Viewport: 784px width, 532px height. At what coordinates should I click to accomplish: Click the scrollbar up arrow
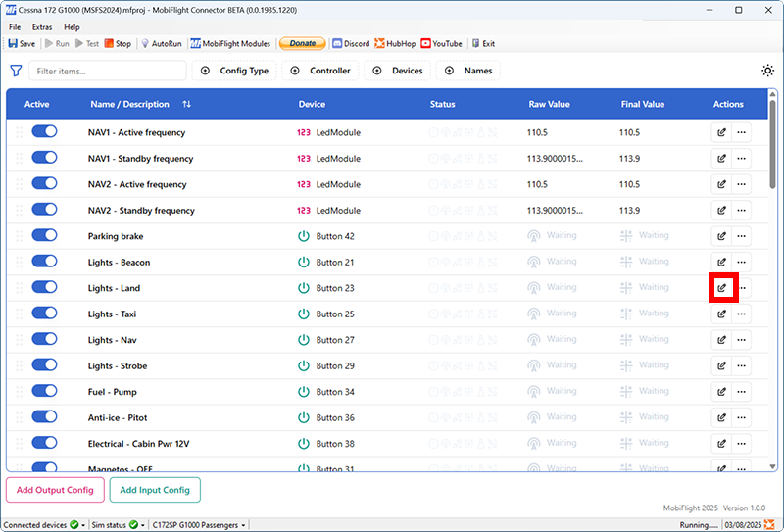click(x=772, y=94)
